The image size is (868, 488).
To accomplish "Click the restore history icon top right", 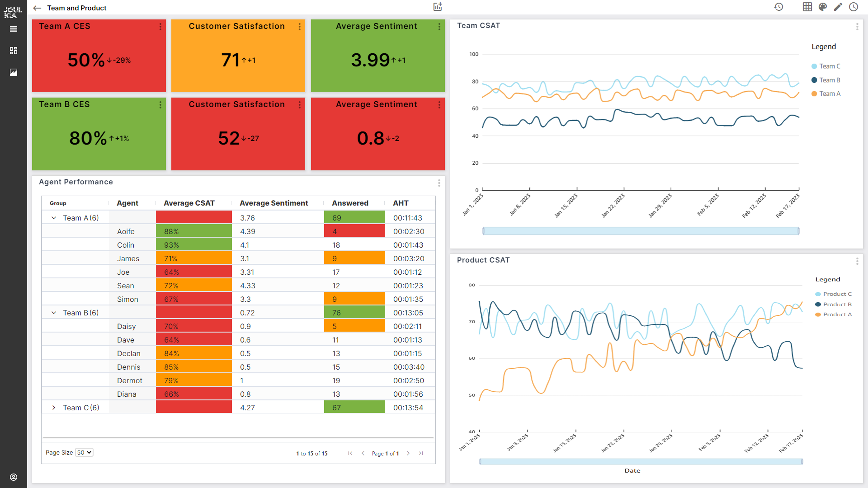I will click(779, 7).
